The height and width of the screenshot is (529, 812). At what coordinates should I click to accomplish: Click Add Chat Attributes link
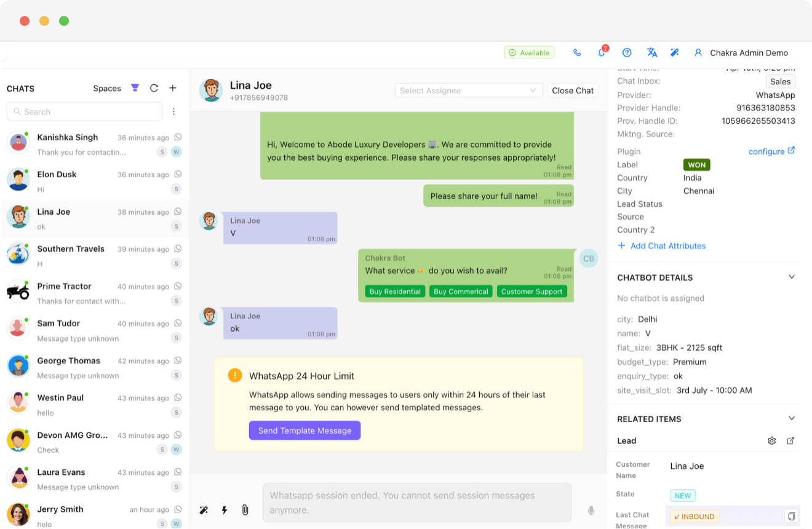tap(661, 246)
